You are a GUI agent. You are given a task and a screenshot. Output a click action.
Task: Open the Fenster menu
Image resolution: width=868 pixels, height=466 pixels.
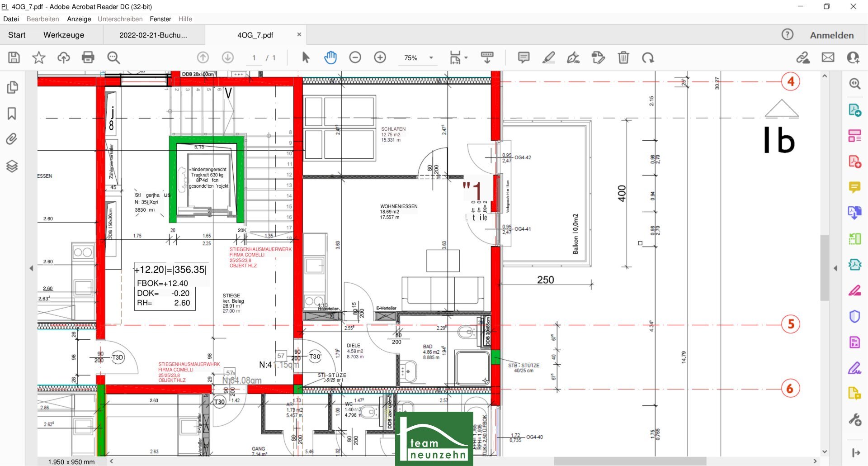click(x=160, y=19)
